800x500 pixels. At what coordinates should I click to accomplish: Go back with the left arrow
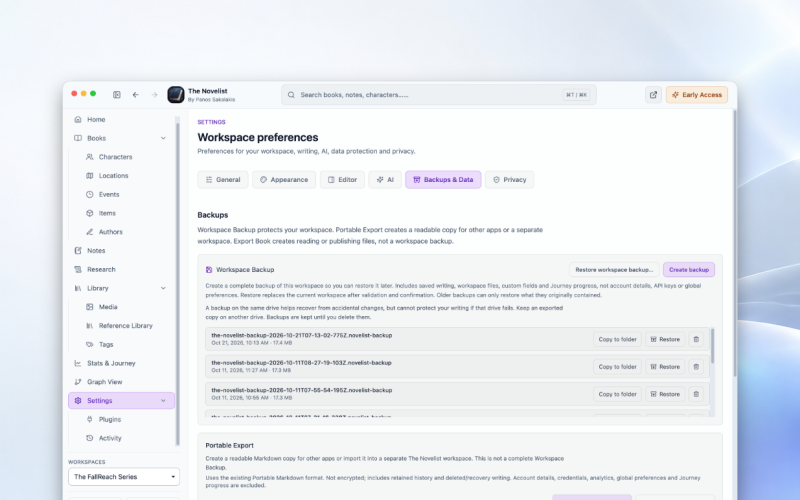tap(135, 94)
